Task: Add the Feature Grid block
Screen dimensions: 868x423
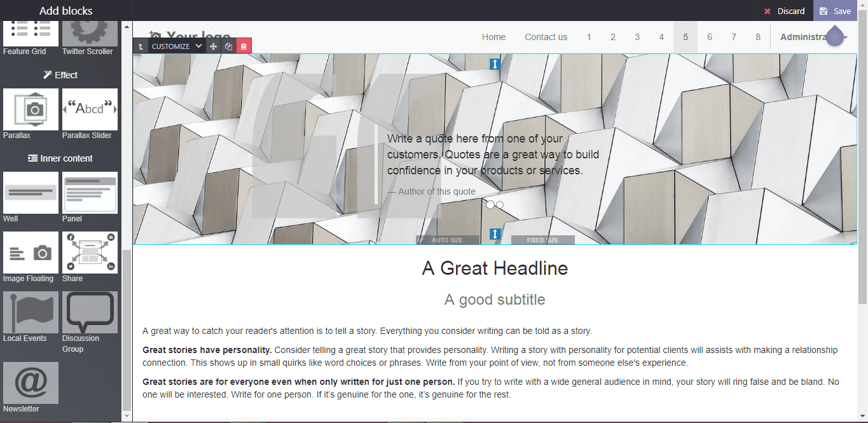Action: [31, 38]
